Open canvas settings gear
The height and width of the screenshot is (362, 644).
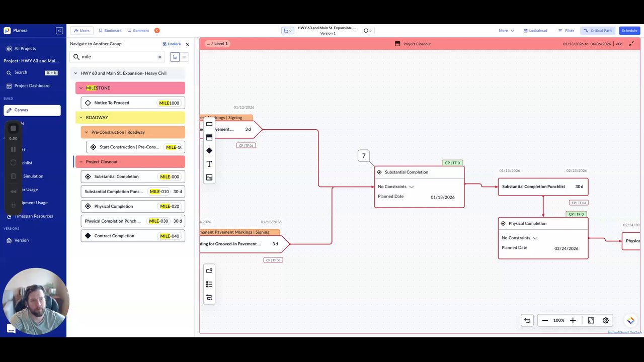coord(606,320)
